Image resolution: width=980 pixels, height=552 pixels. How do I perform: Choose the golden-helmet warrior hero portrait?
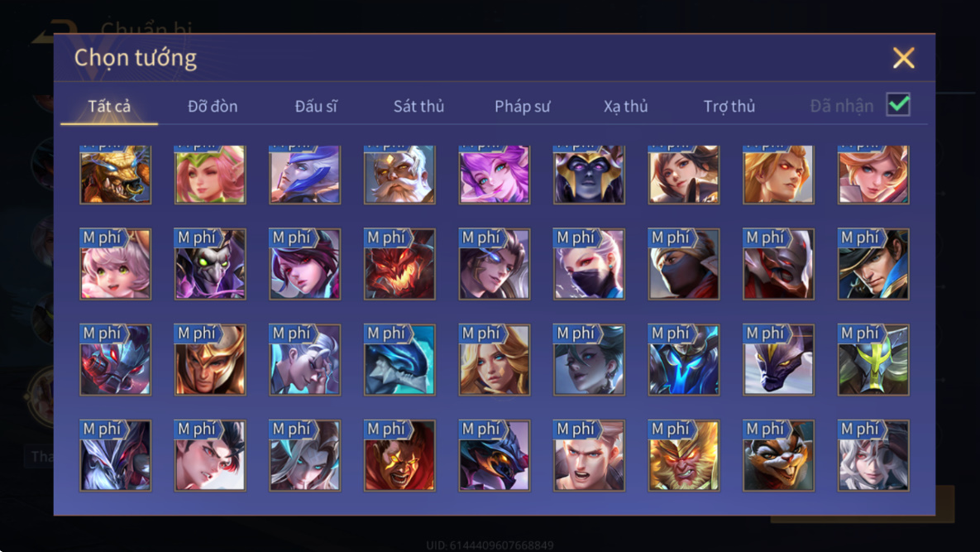click(x=210, y=359)
